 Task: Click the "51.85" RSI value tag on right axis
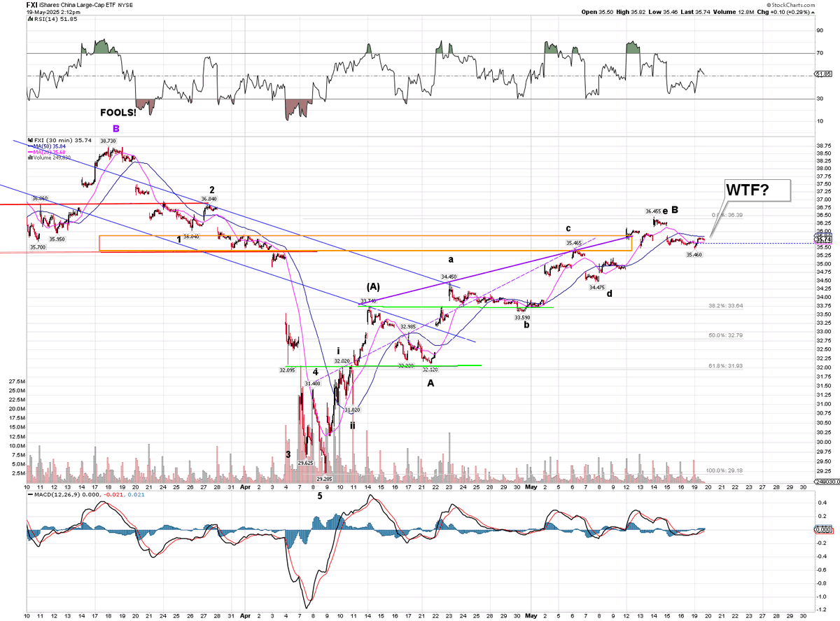(x=822, y=74)
